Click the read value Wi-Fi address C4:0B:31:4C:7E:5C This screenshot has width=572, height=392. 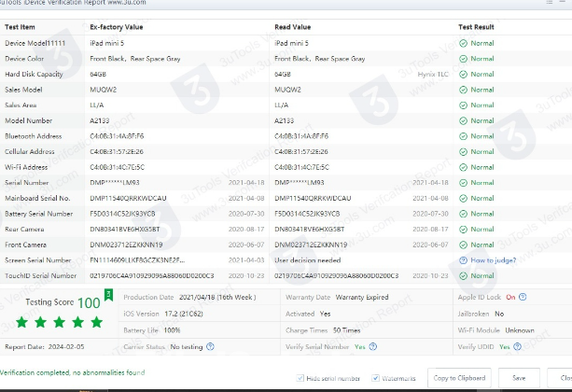(301, 167)
